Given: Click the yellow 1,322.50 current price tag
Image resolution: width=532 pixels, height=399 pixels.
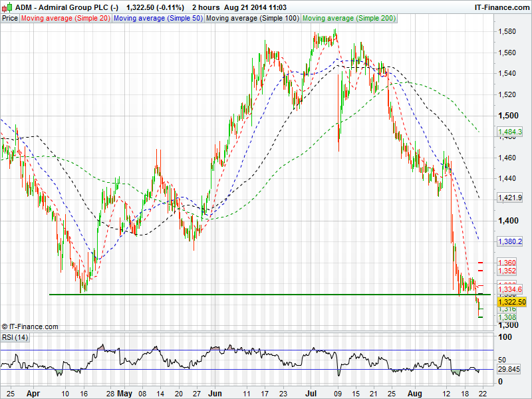Looking at the screenshot, I should click(x=511, y=302).
